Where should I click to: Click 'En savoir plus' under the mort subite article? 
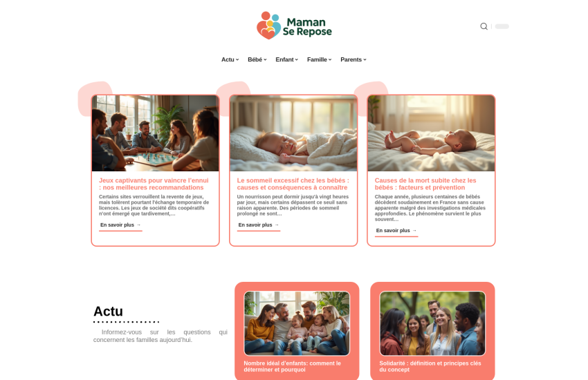click(396, 231)
